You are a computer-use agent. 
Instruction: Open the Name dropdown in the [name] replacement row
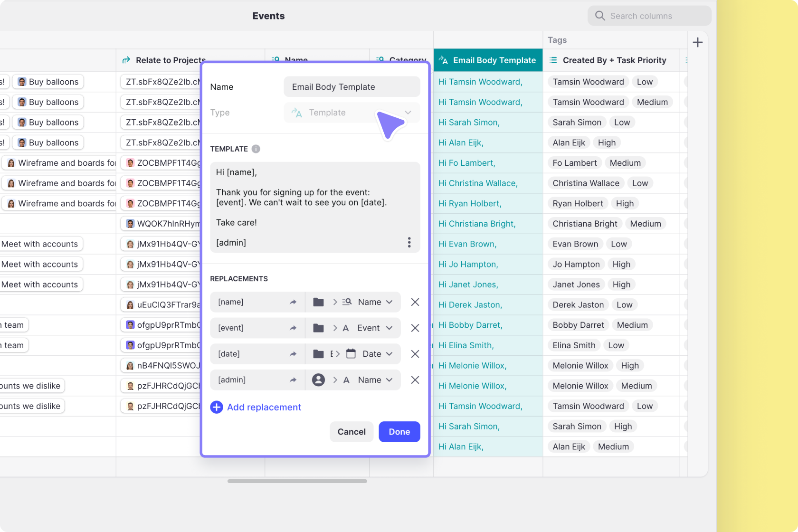tap(375, 302)
